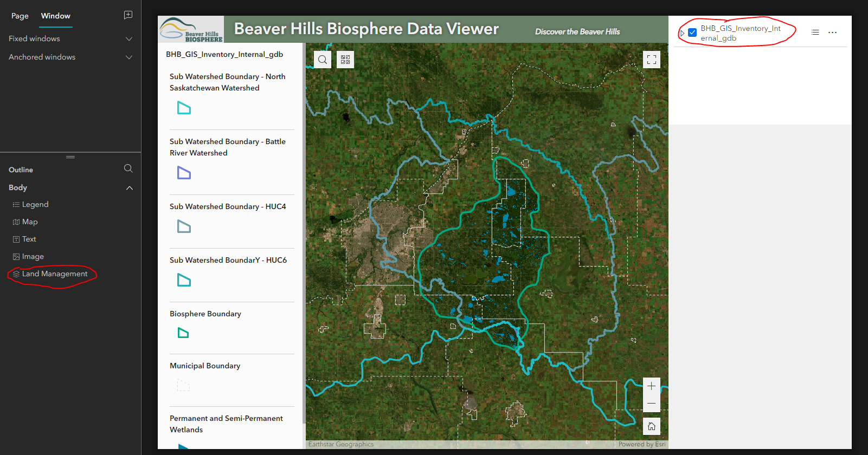868x455 pixels.
Task: Click HUC6 legend symbol
Action: coord(184,280)
